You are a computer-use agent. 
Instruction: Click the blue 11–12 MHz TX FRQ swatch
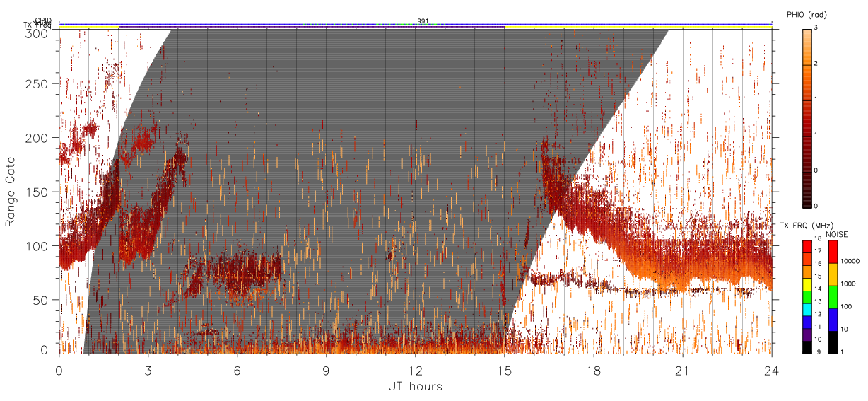(x=807, y=322)
